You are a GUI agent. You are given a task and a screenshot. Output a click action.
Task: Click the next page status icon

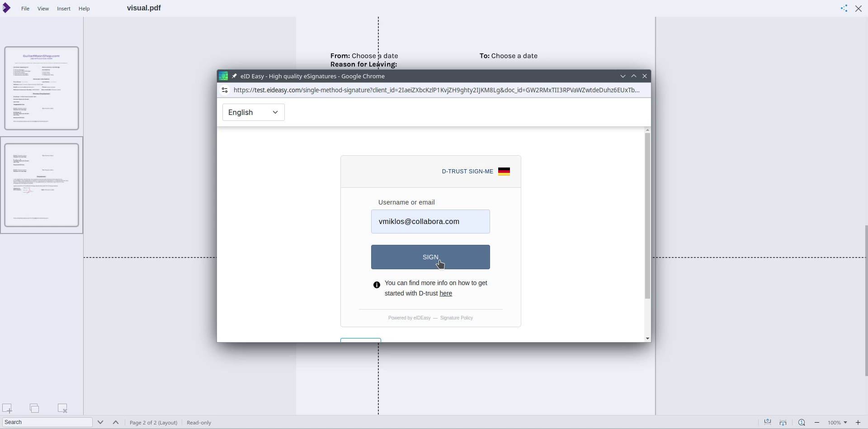[783, 422]
